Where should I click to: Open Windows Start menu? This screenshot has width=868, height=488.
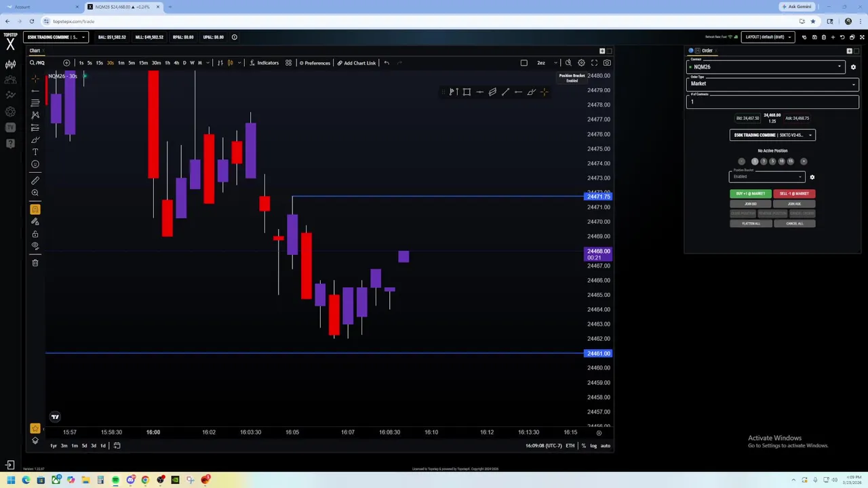tap(11, 480)
